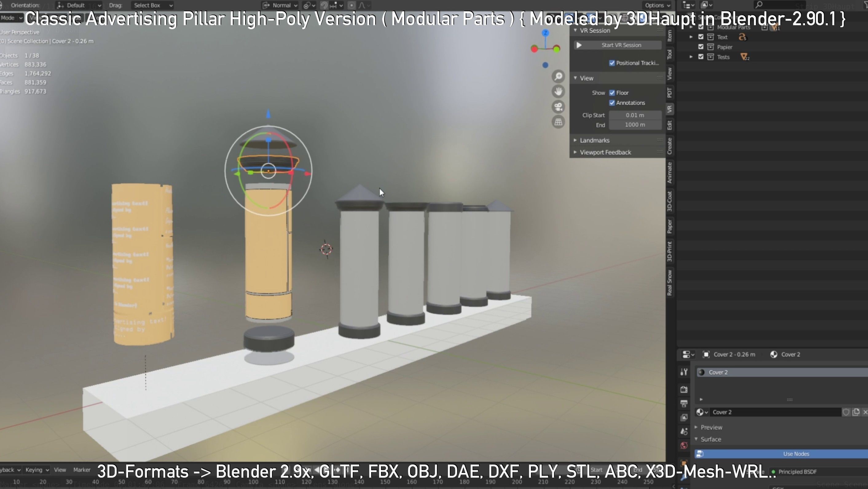The image size is (868, 489).
Task: Click the material sphere icon in Cover 2 slot
Action: pos(701,372)
